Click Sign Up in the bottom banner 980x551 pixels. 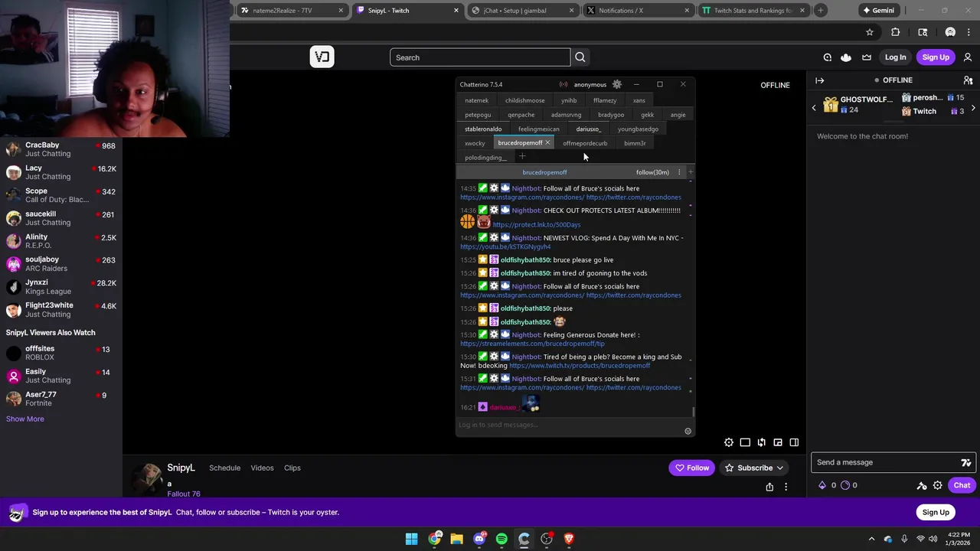[x=936, y=512]
